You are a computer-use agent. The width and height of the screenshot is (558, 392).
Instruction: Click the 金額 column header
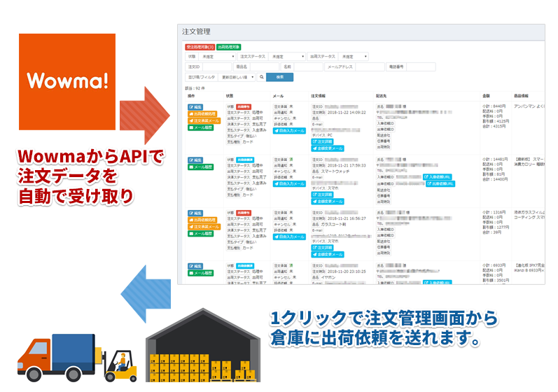click(x=486, y=96)
